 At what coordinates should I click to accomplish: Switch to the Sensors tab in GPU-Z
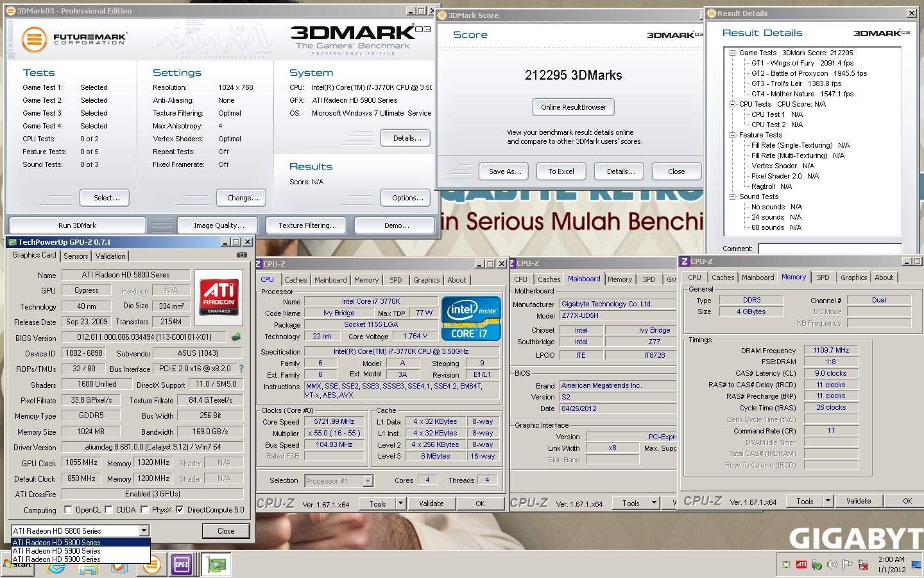click(x=76, y=256)
